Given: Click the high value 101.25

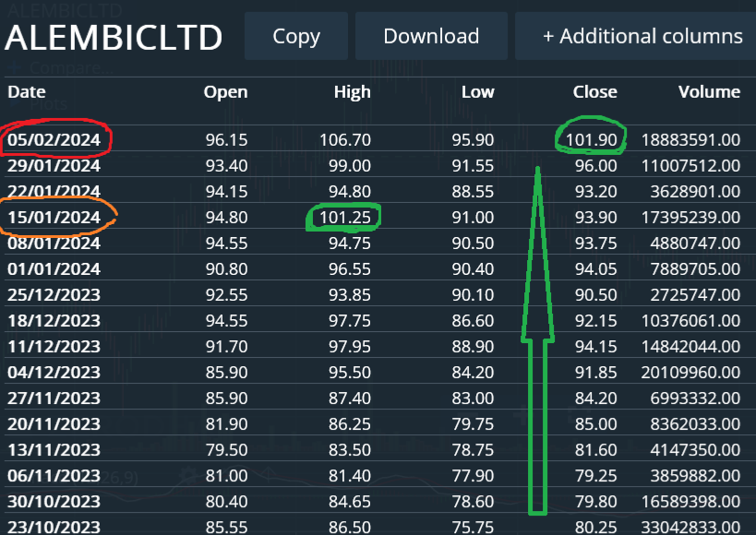Looking at the screenshot, I should tap(344, 218).
